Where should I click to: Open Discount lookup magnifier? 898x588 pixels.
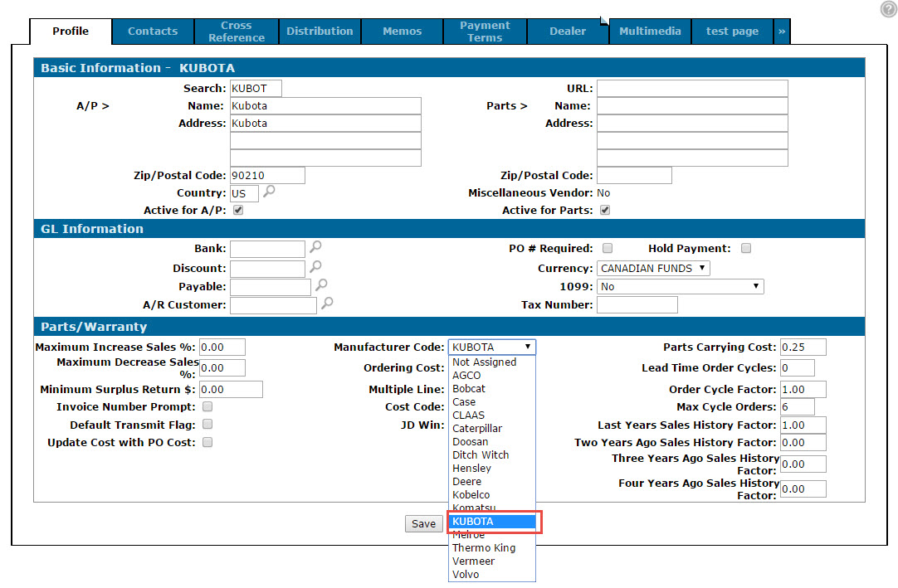pos(315,266)
